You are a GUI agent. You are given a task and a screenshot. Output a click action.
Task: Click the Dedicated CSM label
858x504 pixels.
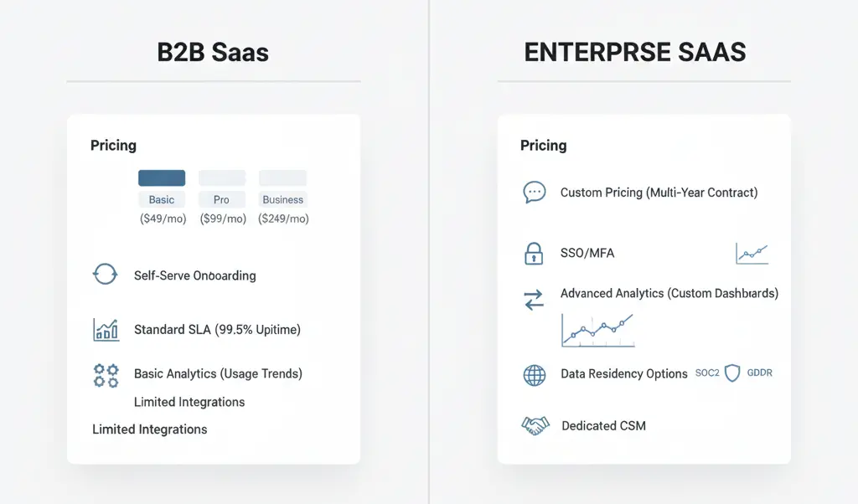(x=603, y=425)
